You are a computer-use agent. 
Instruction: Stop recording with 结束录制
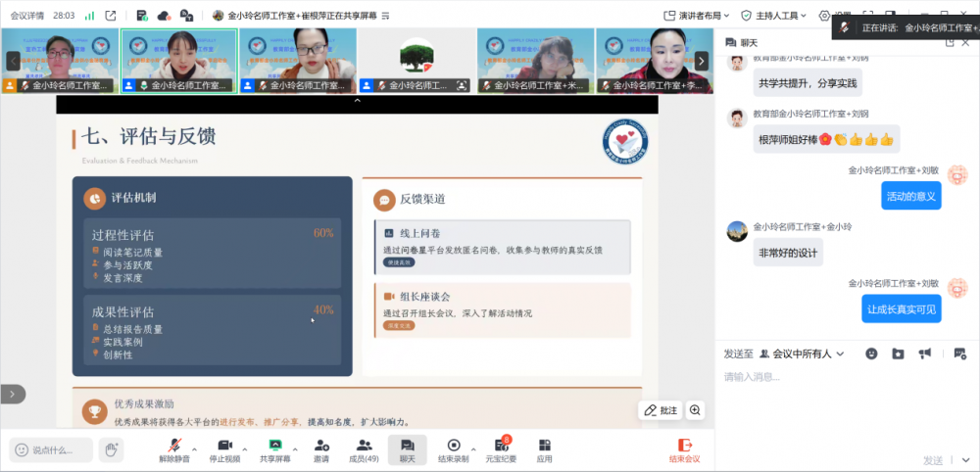[452, 449]
